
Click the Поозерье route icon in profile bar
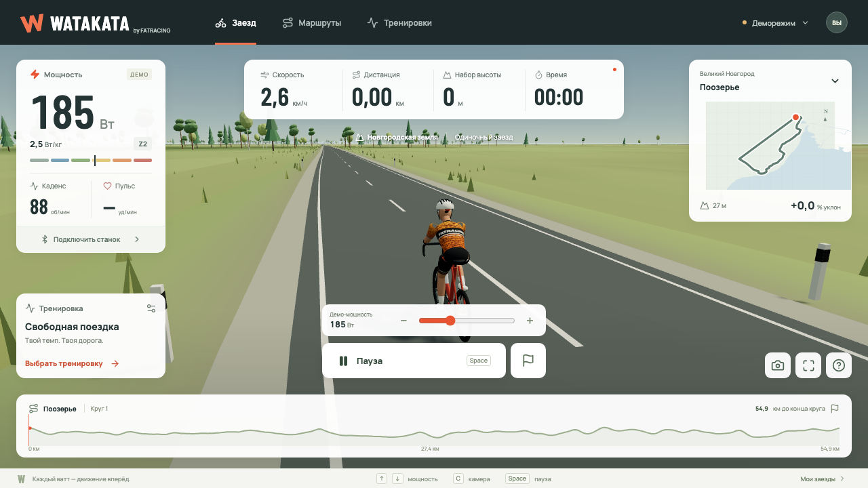[x=33, y=409]
